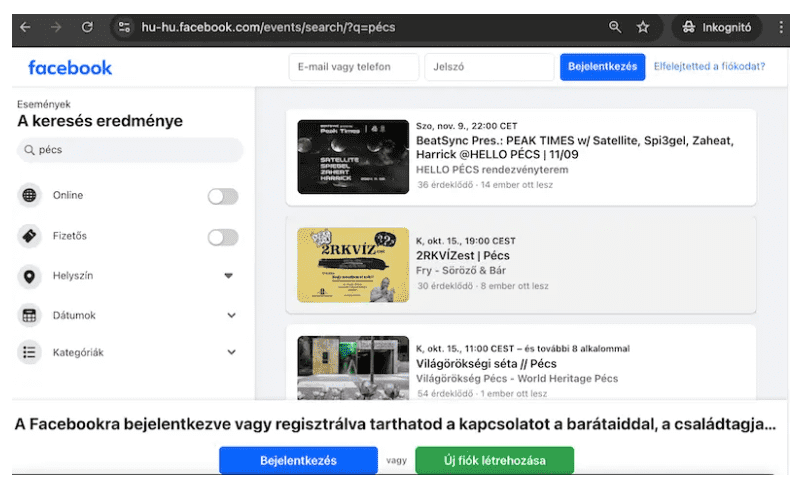Expand the Kategóriák chevron

tap(231, 352)
